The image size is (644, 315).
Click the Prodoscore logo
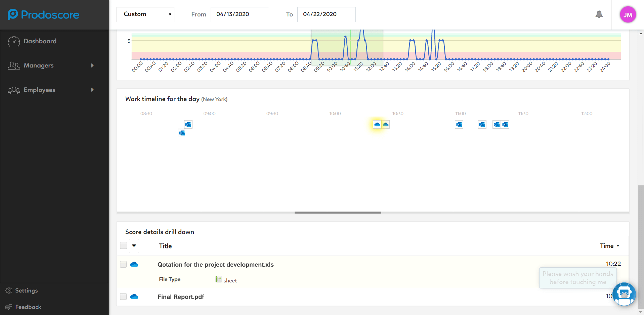pyautogui.click(x=43, y=14)
